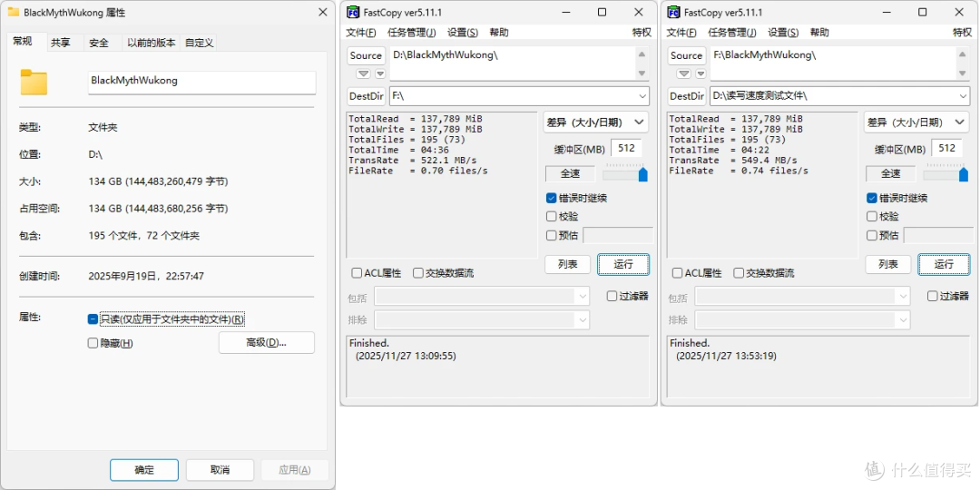The width and height of the screenshot is (980, 490).
Task: Click 列表 button in right FastCopy
Action: click(888, 264)
